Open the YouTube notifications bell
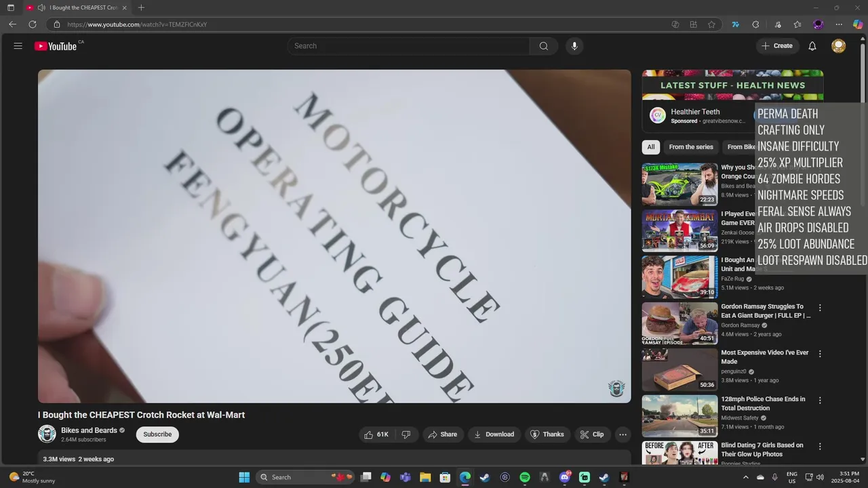The height and width of the screenshot is (488, 868). (x=812, y=46)
